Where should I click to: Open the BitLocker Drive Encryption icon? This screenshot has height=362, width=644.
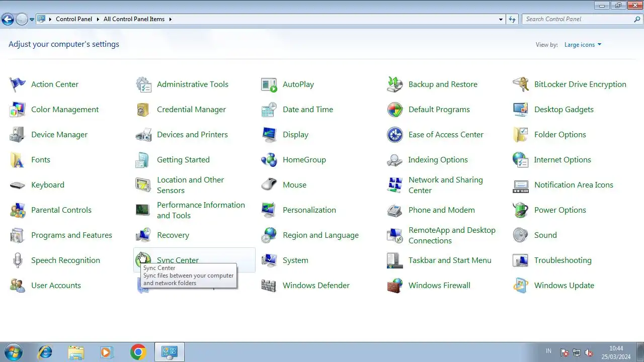coord(521,84)
